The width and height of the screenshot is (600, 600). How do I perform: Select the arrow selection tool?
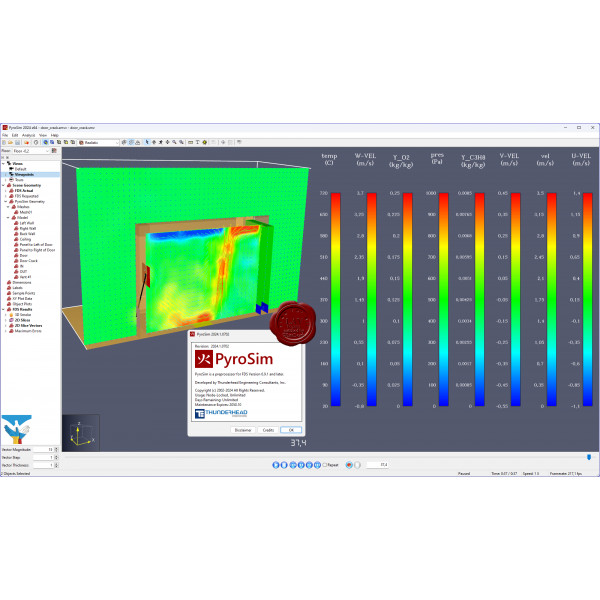pyautogui.click(x=147, y=142)
